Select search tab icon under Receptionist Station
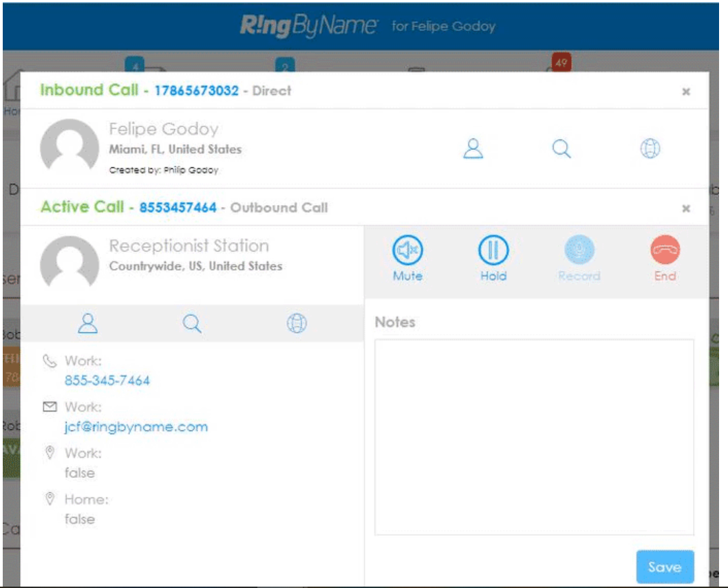This screenshot has width=728, height=588. click(x=192, y=323)
